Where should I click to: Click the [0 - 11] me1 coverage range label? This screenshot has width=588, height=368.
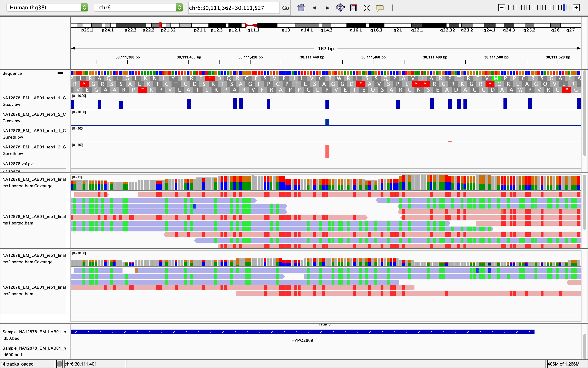coord(77,177)
